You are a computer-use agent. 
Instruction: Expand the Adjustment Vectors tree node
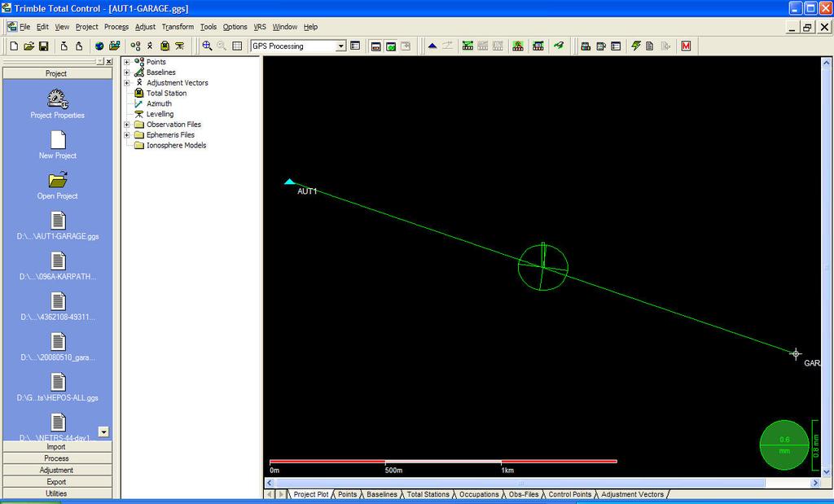point(126,83)
